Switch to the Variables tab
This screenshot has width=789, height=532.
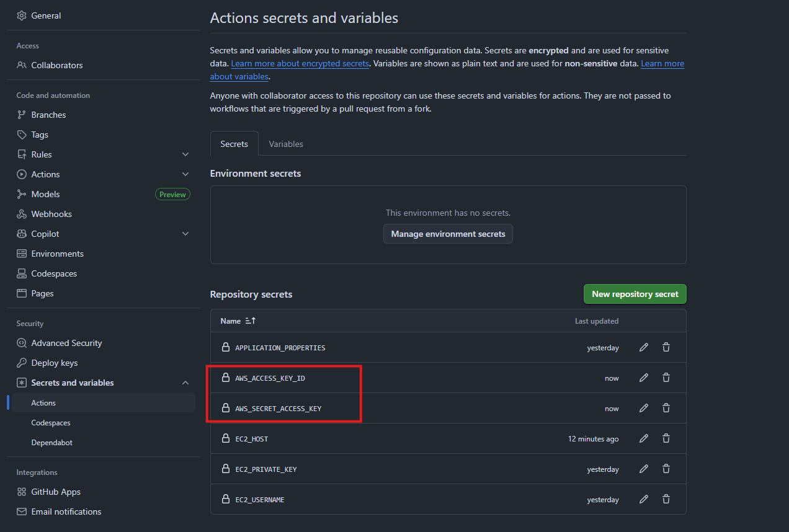pos(286,144)
